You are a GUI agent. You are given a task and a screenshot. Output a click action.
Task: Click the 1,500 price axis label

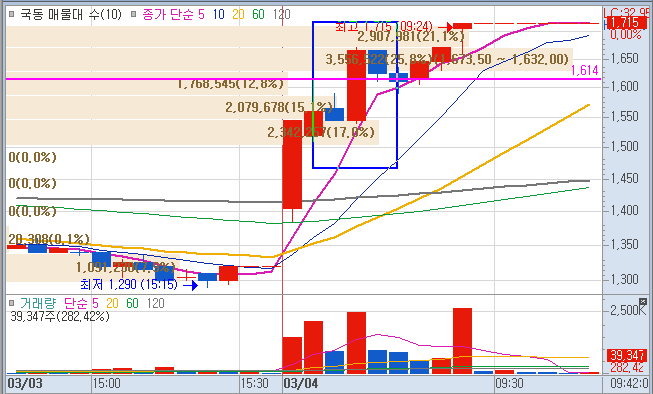click(x=624, y=147)
